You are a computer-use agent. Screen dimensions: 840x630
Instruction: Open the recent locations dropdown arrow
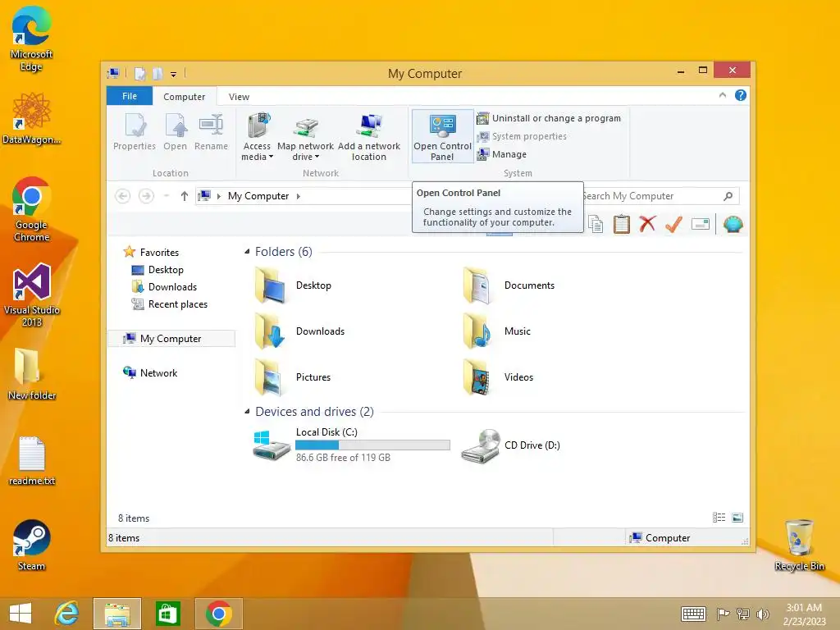point(167,196)
